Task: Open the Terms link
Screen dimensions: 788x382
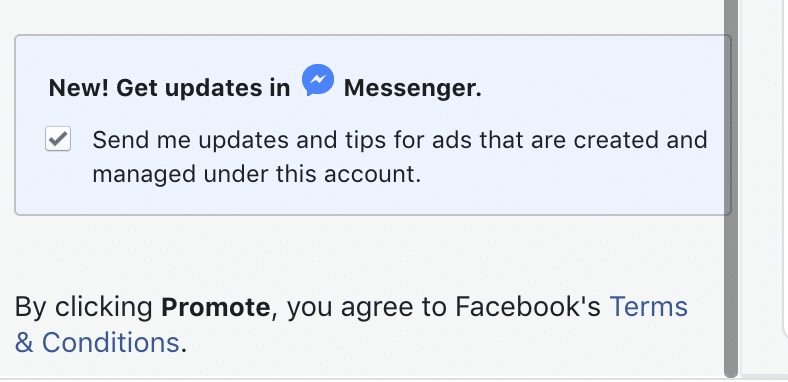Action: pyautogui.click(x=648, y=307)
